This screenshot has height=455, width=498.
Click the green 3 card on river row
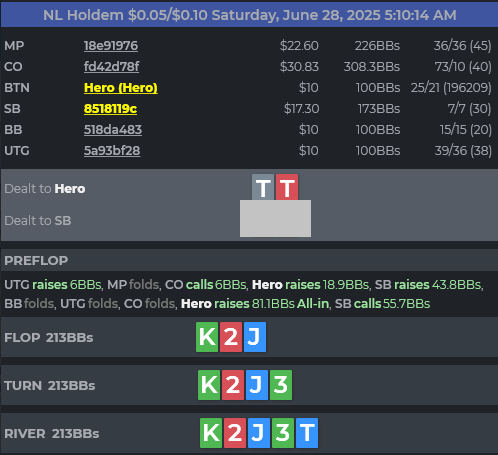click(x=283, y=433)
